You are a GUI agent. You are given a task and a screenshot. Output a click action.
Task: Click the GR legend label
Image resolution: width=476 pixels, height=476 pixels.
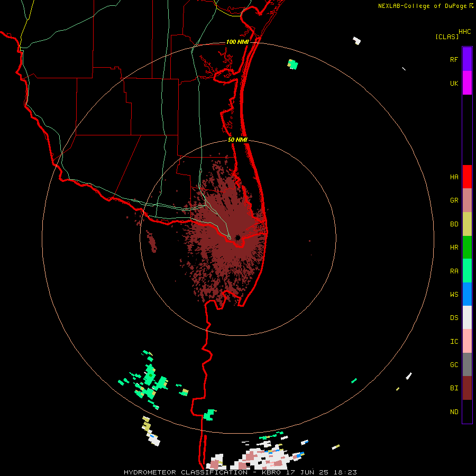pos(454,200)
